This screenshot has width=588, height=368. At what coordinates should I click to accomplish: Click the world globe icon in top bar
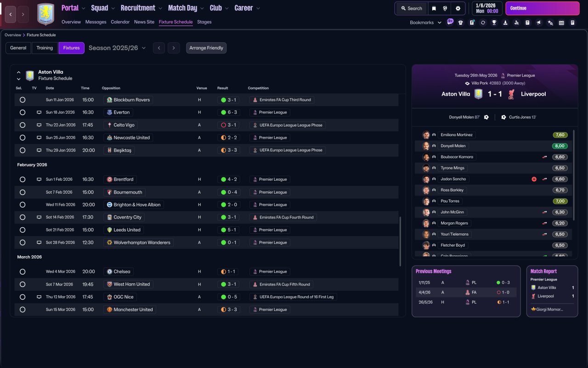(445, 8)
